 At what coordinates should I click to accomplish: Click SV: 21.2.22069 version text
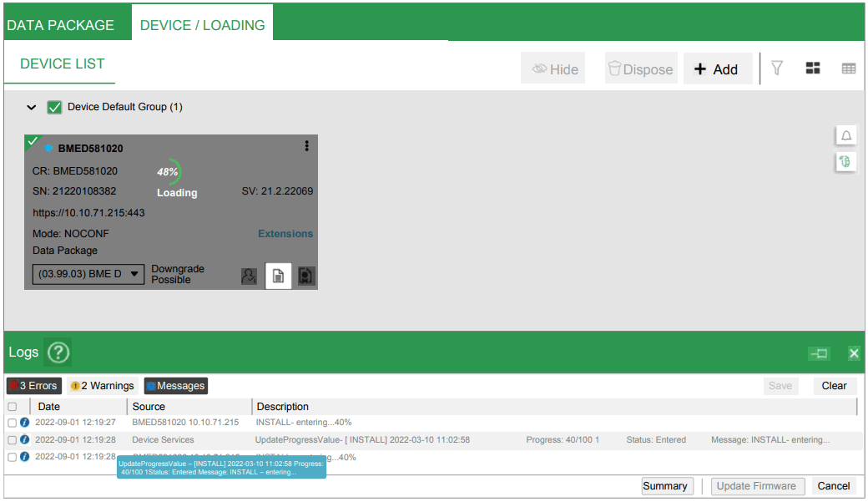coord(277,191)
